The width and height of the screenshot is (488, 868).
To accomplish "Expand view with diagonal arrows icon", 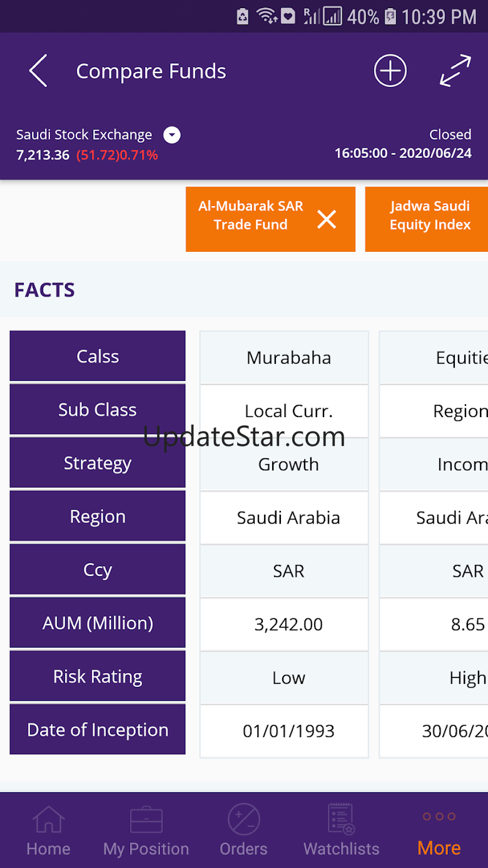I will click(455, 70).
